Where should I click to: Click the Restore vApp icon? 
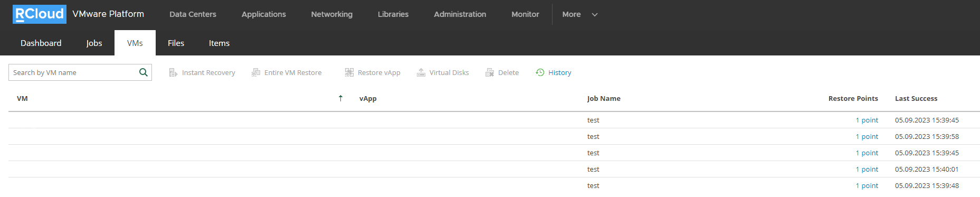click(x=349, y=72)
